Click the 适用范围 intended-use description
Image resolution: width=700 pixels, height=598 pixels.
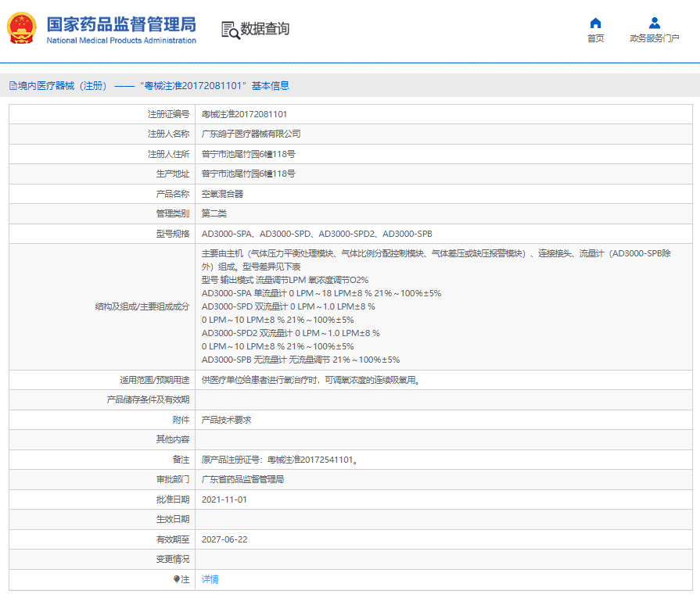tap(311, 380)
